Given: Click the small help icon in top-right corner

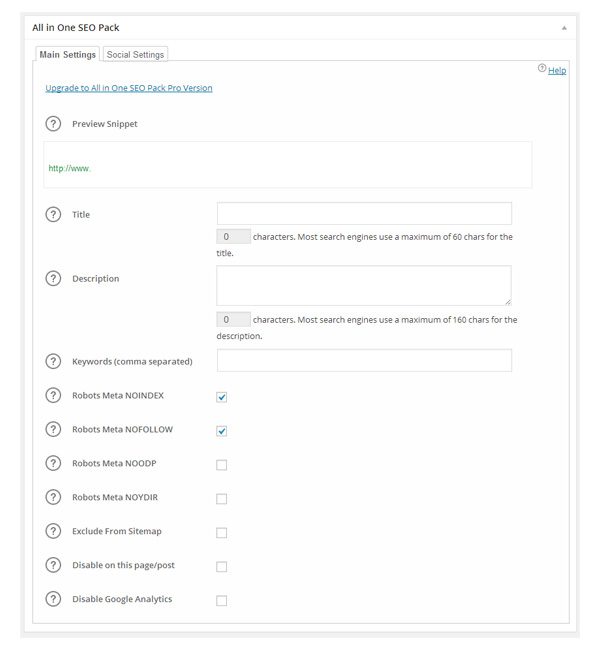Looking at the screenshot, I should tap(542, 68).
